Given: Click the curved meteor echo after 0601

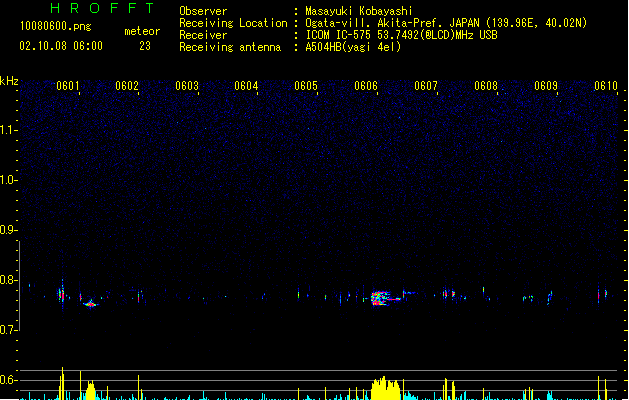Looking at the screenshot, I should point(91,303).
